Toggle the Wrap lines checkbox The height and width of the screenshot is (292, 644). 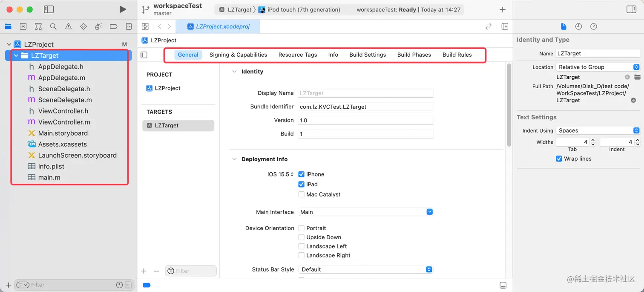559,159
